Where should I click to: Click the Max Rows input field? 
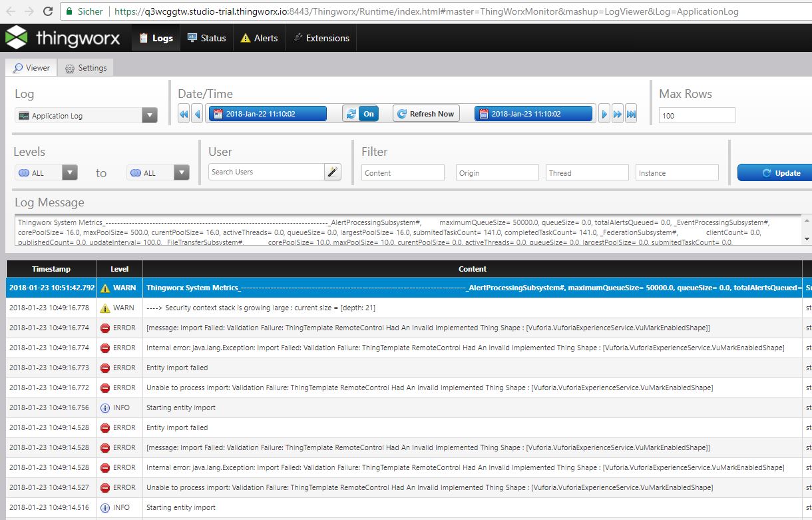point(697,115)
